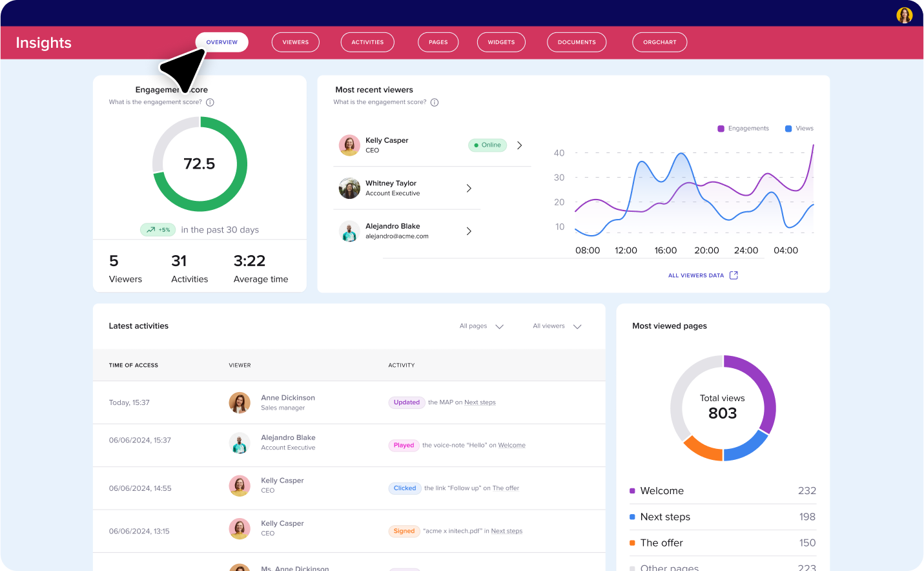
Task: Click the purple Welcome swatch in page list
Action: coord(632,491)
